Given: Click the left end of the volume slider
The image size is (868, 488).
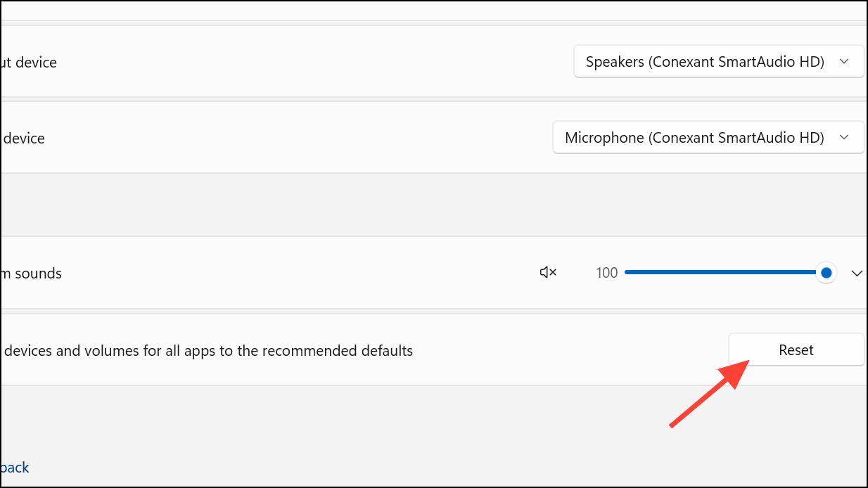Looking at the screenshot, I should pyautogui.click(x=627, y=273).
